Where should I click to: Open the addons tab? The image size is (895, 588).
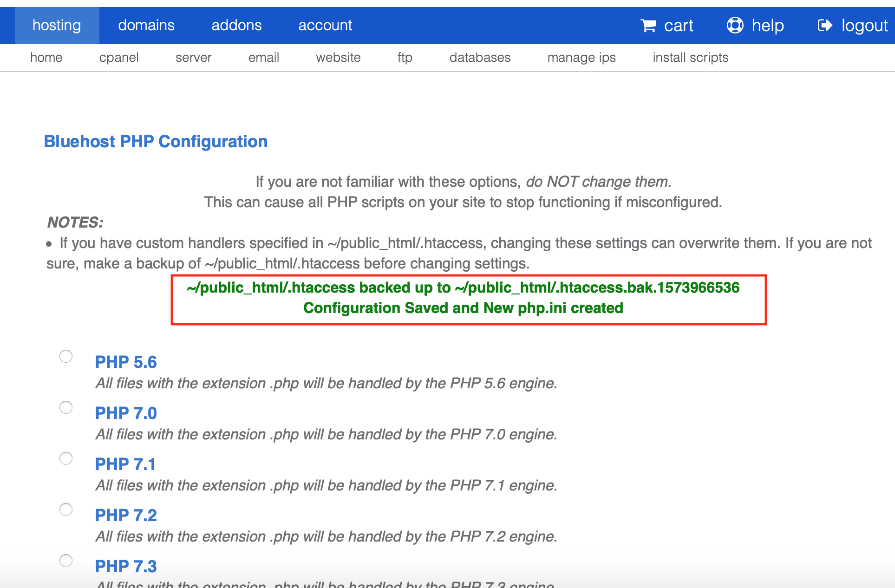pyautogui.click(x=236, y=25)
